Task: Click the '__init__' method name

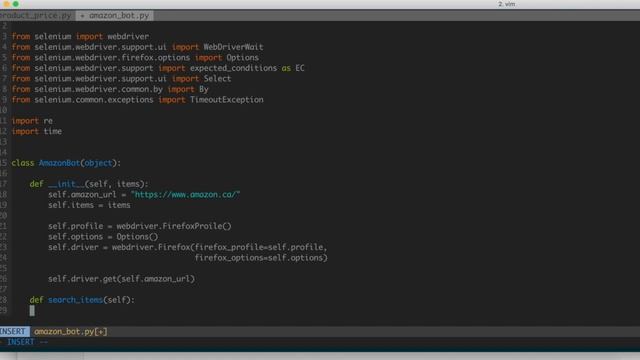Action: pyautogui.click(x=66, y=184)
